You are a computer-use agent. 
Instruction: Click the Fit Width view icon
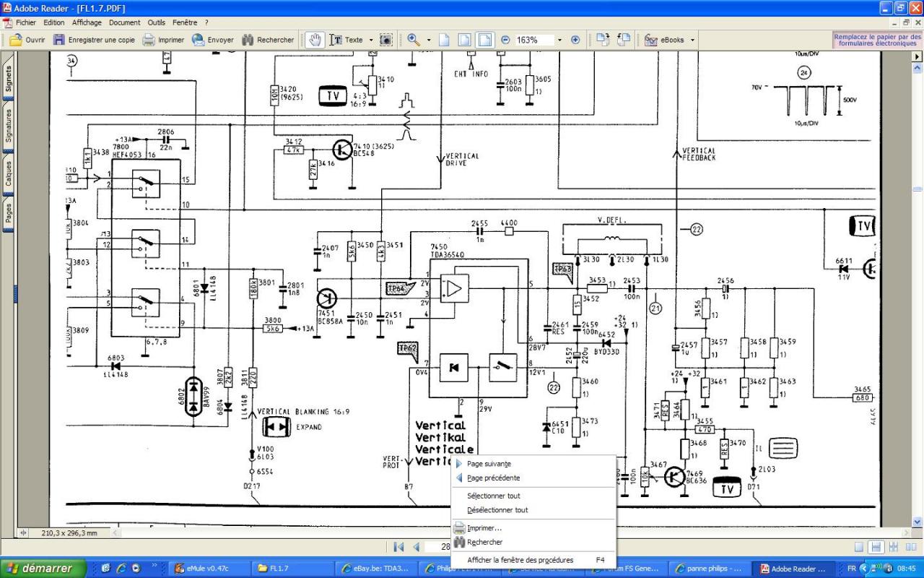click(485, 40)
